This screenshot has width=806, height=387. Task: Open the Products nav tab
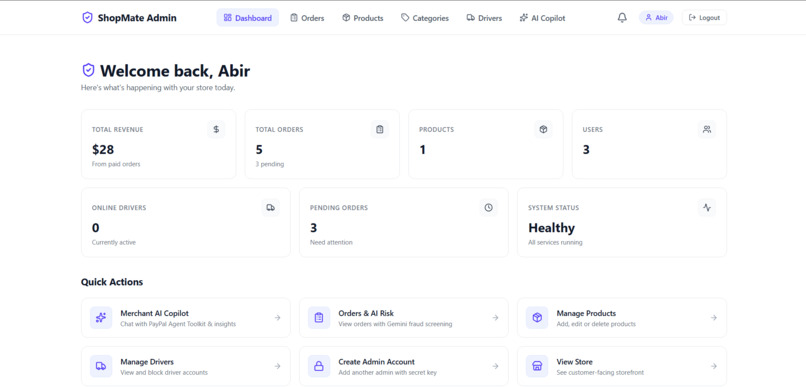[363, 17]
